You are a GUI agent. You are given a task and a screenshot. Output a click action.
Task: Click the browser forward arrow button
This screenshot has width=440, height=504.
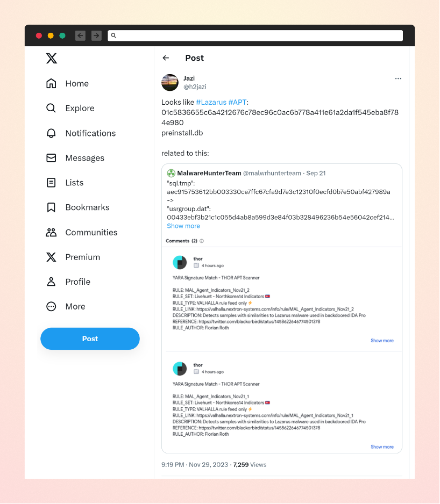(x=96, y=35)
